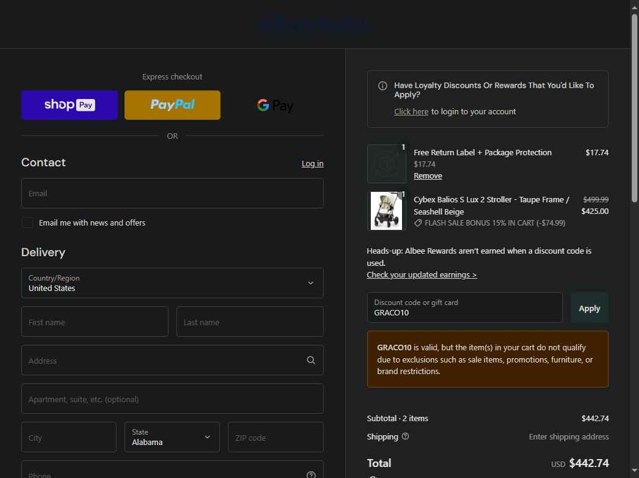Click the search magnifier icon in Address field
This screenshot has height=478, width=639.
point(311,360)
